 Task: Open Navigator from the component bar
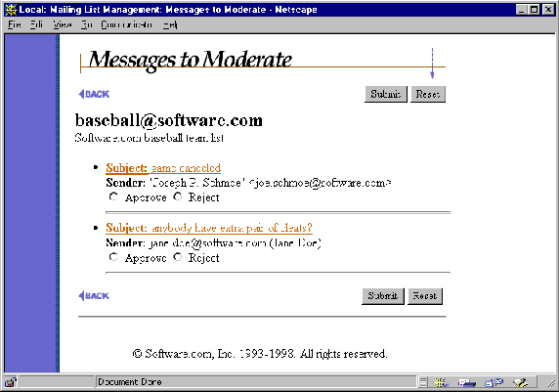[x=441, y=382]
